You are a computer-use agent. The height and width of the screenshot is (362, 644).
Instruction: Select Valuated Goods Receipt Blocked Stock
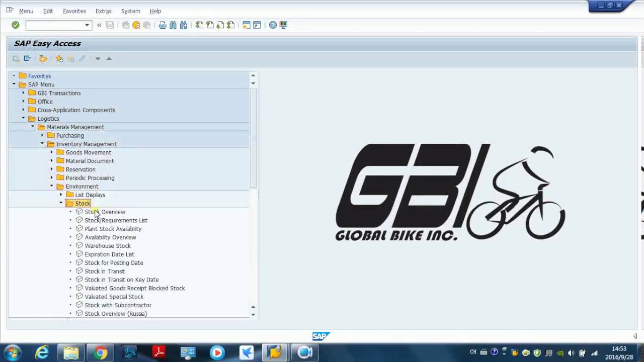(x=135, y=288)
